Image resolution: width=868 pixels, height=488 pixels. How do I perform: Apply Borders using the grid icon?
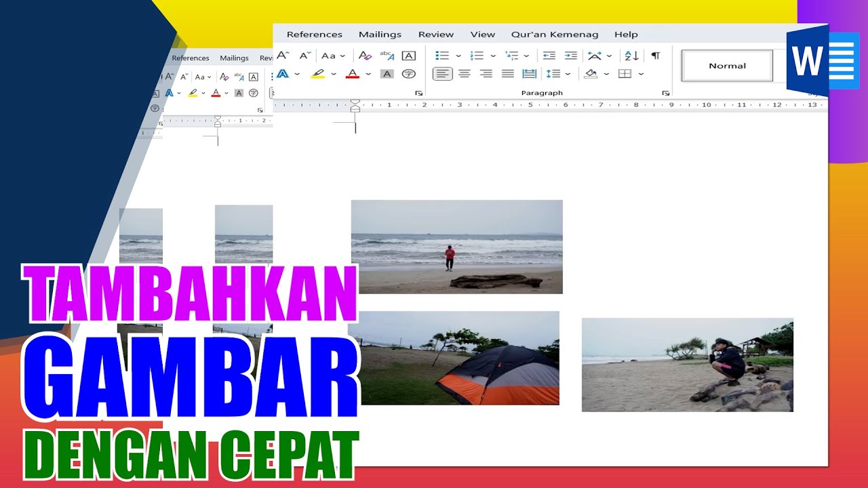[x=625, y=74]
